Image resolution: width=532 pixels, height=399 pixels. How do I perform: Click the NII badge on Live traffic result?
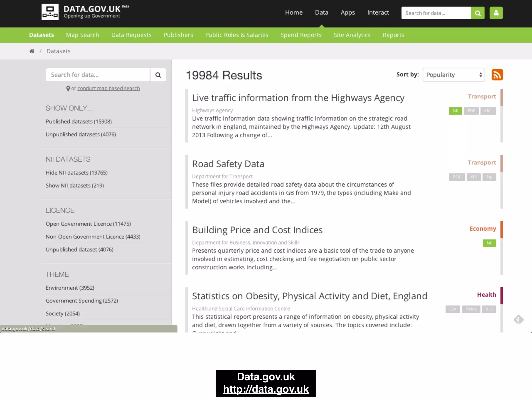(x=455, y=111)
